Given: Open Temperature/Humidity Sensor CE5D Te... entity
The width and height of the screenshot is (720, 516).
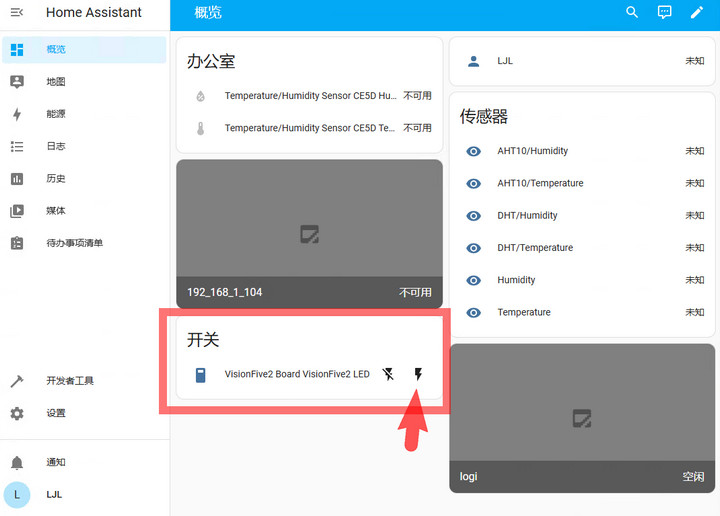Looking at the screenshot, I should [x=311, y=128].
